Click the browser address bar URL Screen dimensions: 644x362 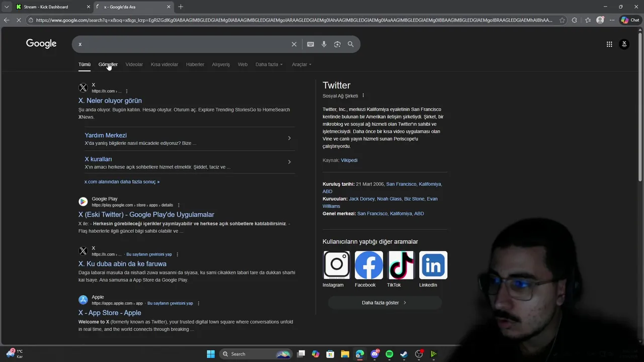point(294,20)
